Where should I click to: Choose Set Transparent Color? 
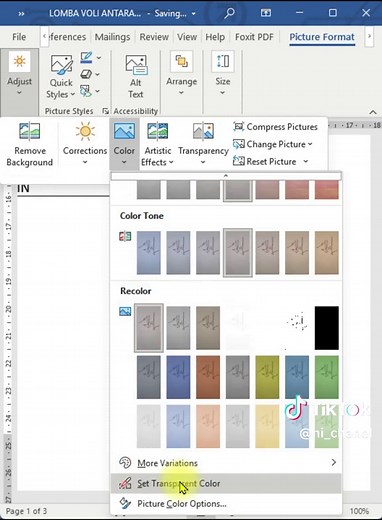[x=226, y=483]
